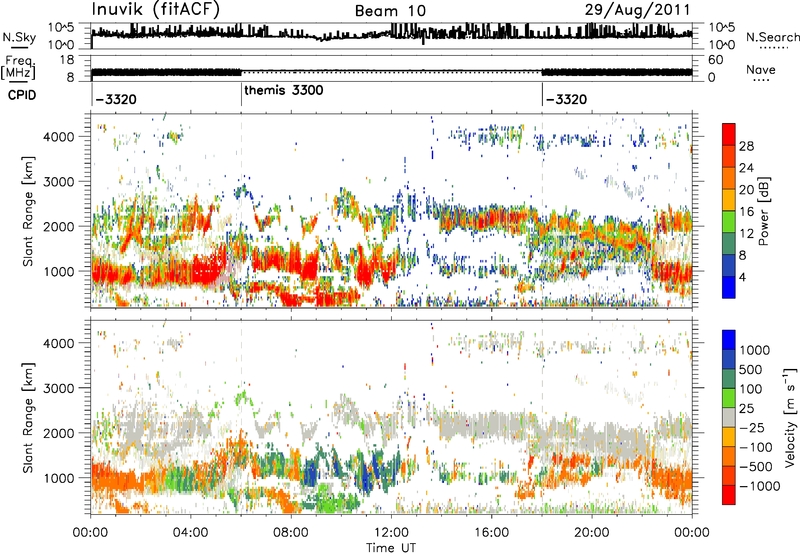Click the "-100" tick on Velocity colorbar
Image resolution: width=800 pixels, height=554 pixels.
coord(756,447)
